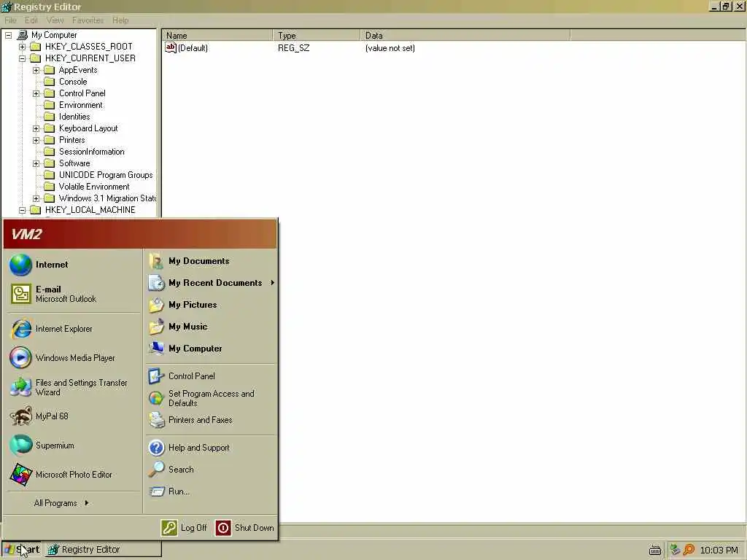Collapse HKEY_CURRENT_USER node
This screenshot has width=747, height=560.
tap(22, 58)
